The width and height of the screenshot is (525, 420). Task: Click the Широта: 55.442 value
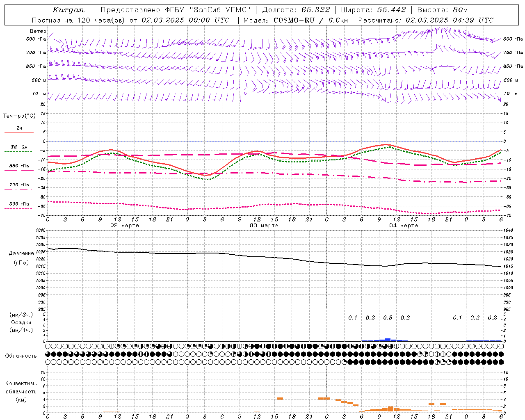tap(373, 10)
